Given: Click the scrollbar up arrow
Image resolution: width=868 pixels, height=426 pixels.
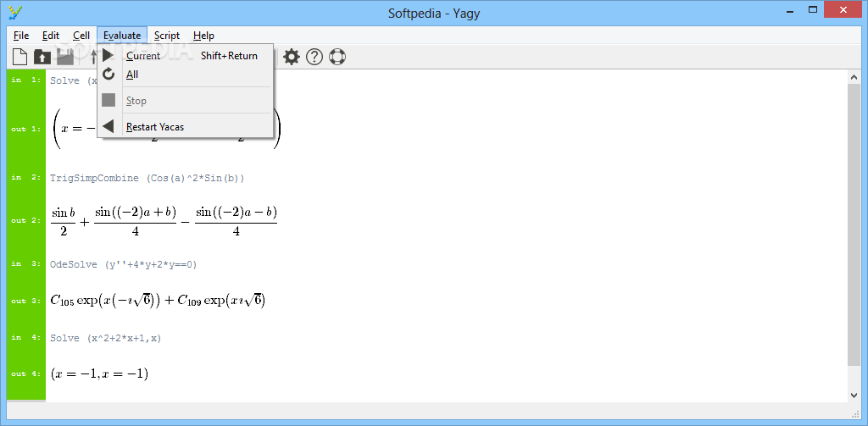Looking at the screenshot, I should tap(854, 77).
